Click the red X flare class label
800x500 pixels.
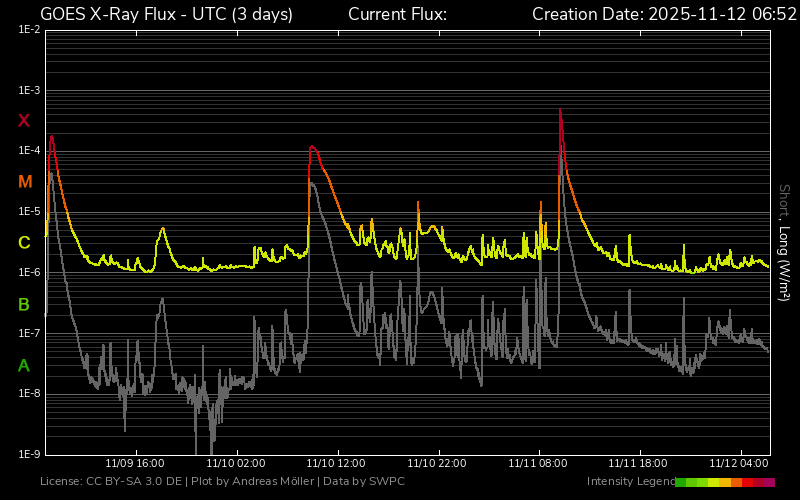[24, 121]
